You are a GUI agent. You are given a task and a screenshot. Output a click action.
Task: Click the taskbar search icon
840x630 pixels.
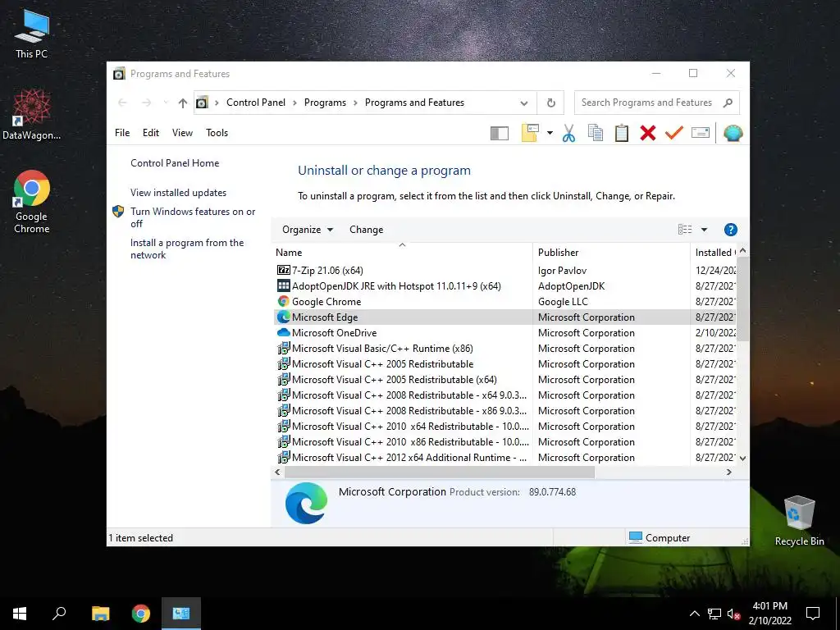click(59, 613)
